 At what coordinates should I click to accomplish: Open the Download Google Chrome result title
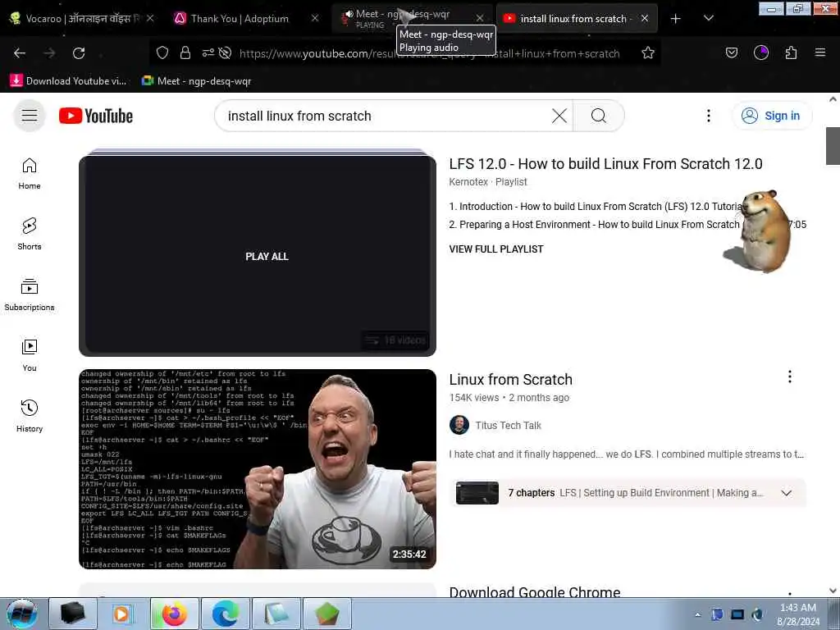pos(535,592)
